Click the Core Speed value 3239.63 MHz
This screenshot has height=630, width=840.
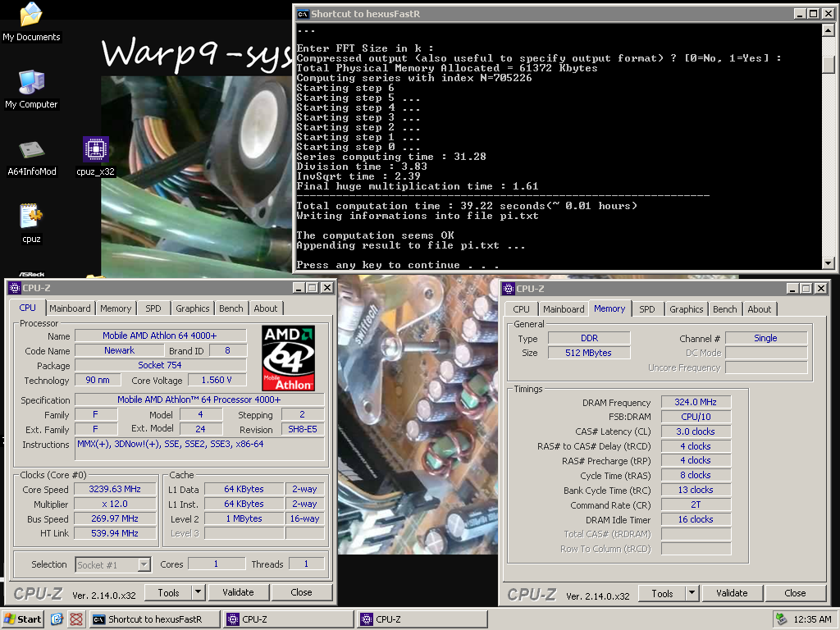click(x=115, y=489)
